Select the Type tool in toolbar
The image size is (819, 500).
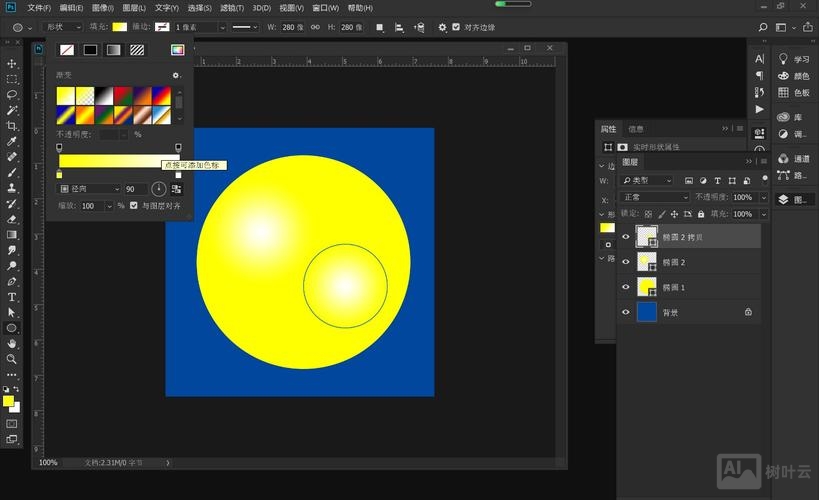click(12, 297)
